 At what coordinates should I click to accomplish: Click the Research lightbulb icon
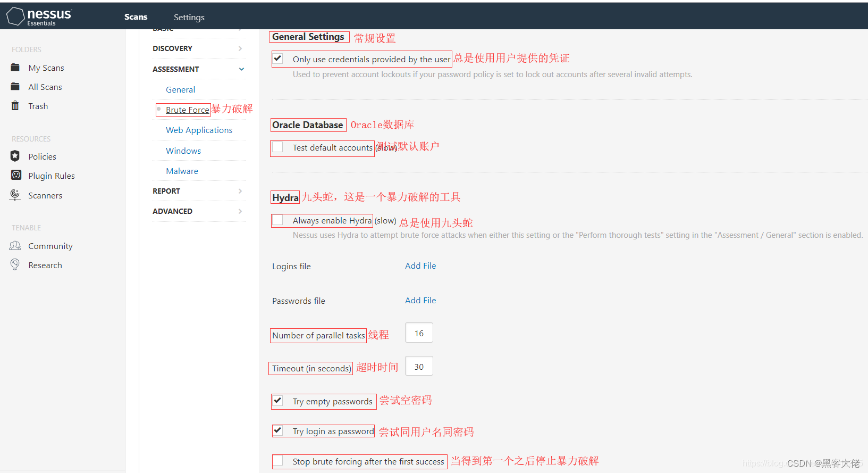tap(15, 264)
